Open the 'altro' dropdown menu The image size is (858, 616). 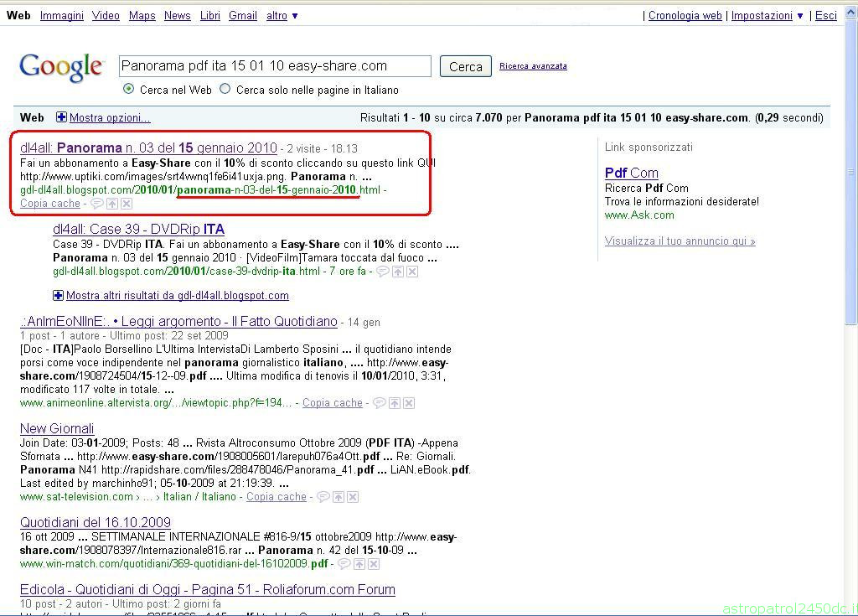(282, 16)
